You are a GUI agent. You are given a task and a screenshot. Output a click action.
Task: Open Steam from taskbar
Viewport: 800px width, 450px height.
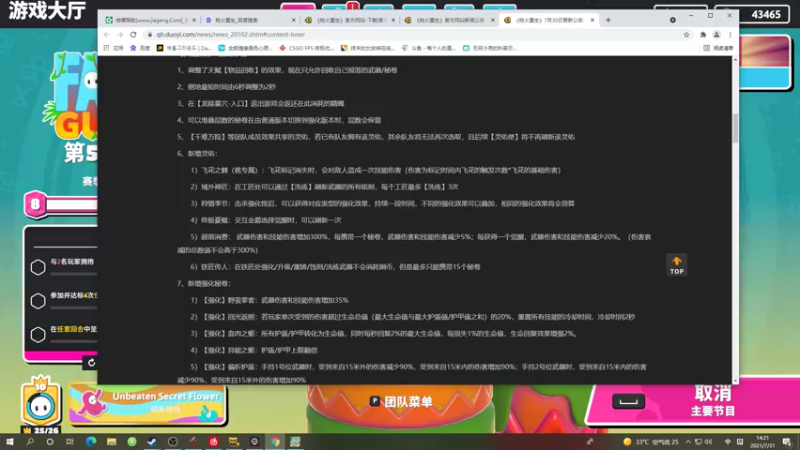pos(152,441)
